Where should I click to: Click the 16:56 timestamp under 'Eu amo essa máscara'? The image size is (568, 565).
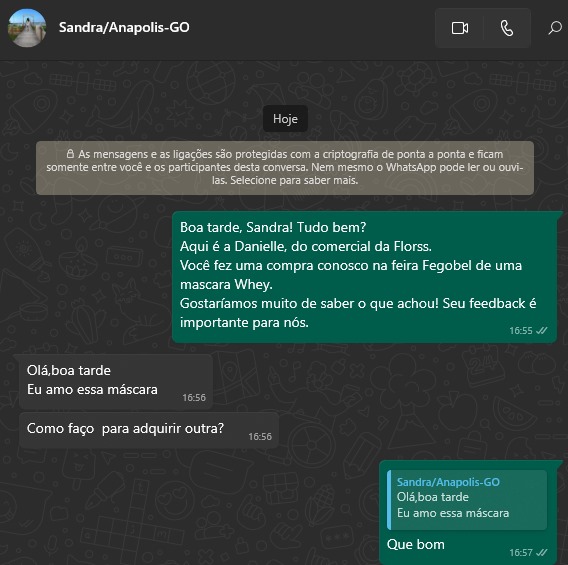pos(194,397)
